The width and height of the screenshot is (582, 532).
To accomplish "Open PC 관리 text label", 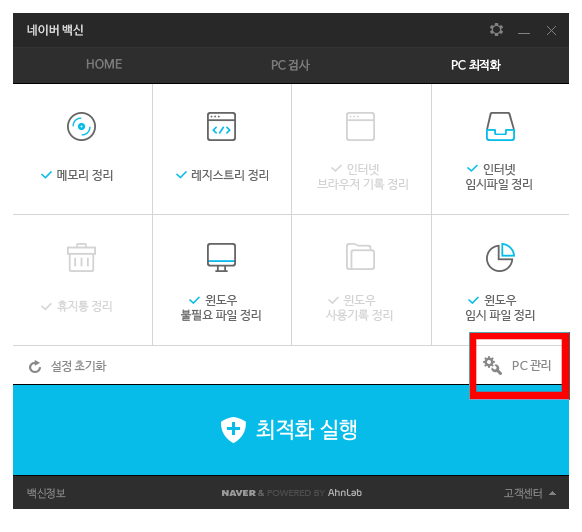I will [531, 365].
